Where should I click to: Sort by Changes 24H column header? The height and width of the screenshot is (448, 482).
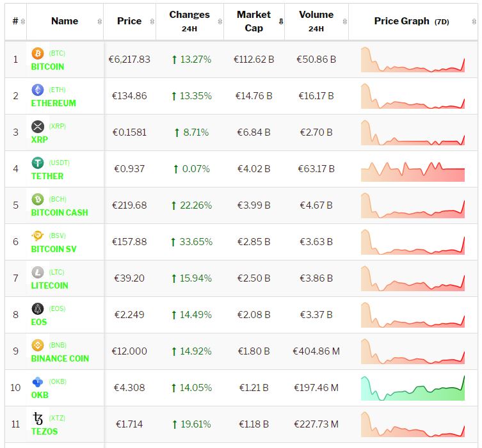189,21
